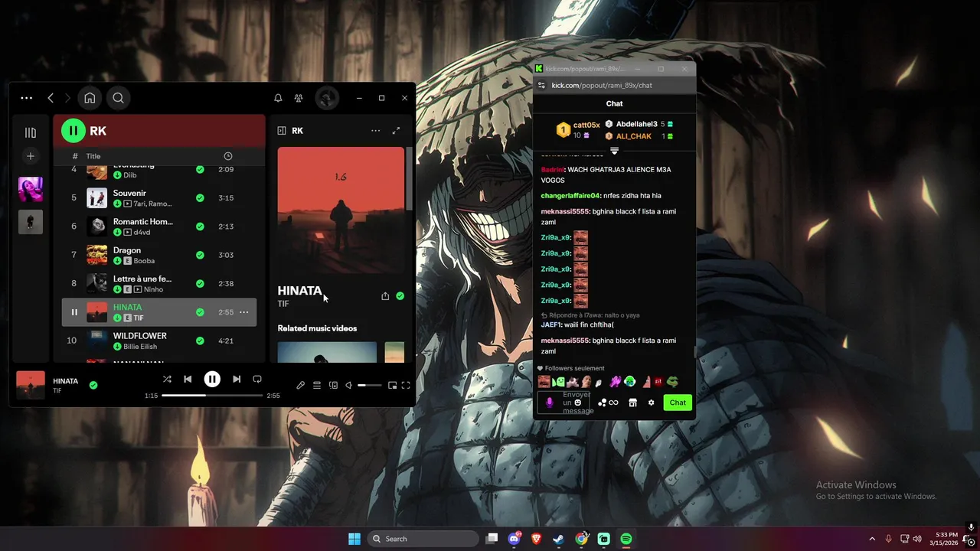Screen dimensions: 980x551
Task: Seek in the song progress bar
Action: tap(212, 396)
